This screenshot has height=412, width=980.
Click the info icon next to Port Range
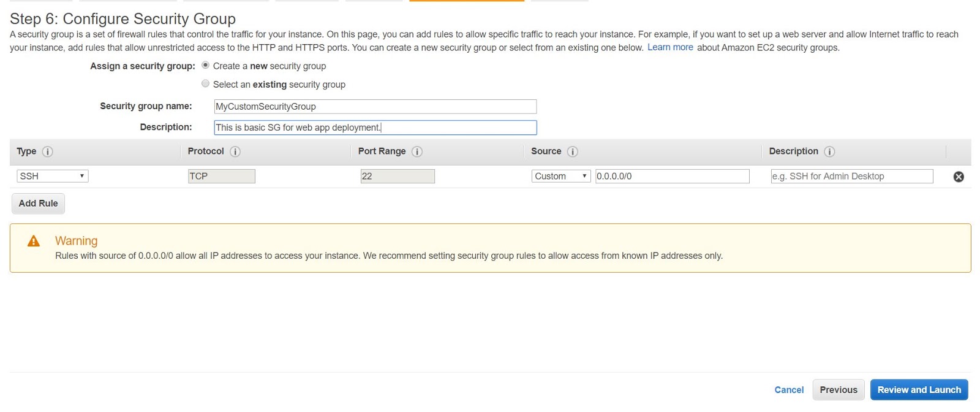point(417,151)
